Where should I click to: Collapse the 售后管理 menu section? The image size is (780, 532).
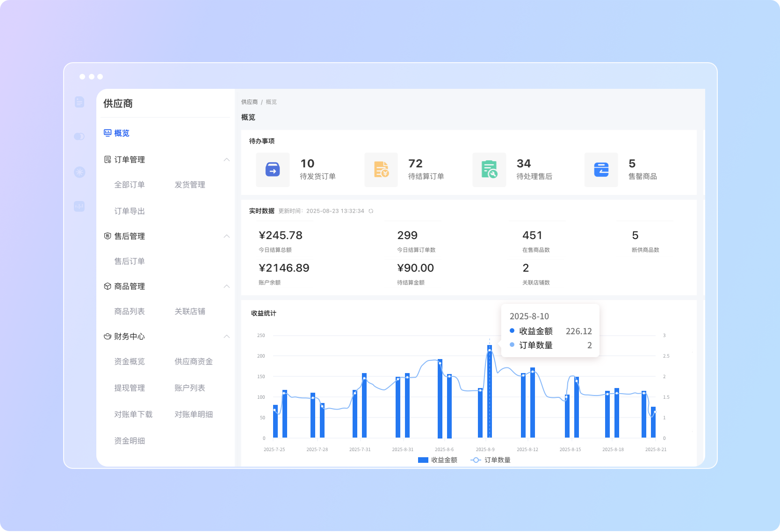click(226, 236)
